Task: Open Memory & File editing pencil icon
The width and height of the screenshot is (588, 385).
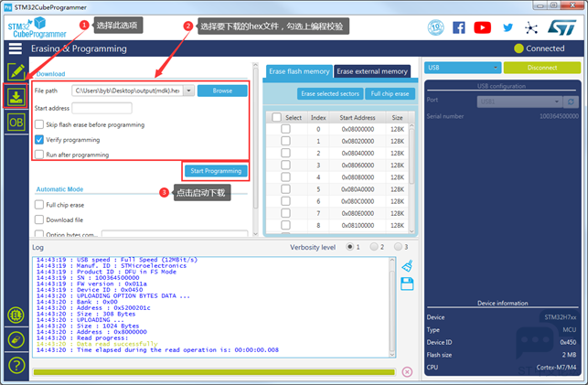Action: pyautogui.click(x=16, y=71)
